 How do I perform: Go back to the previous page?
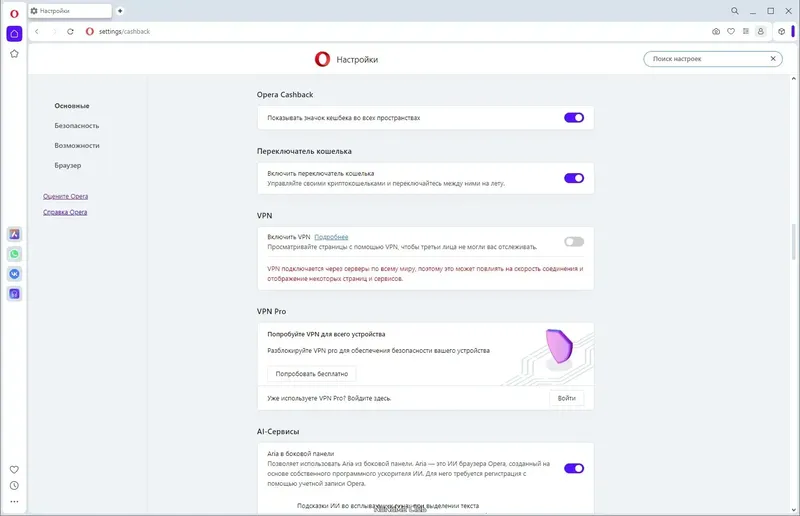tap(37, 32)
